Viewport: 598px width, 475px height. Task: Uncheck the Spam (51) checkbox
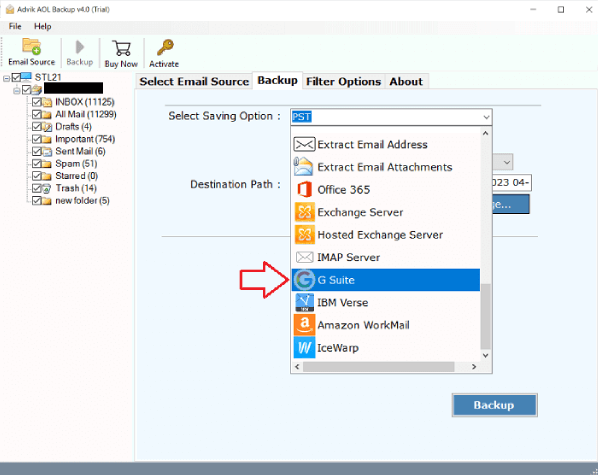tap(37, 164)
